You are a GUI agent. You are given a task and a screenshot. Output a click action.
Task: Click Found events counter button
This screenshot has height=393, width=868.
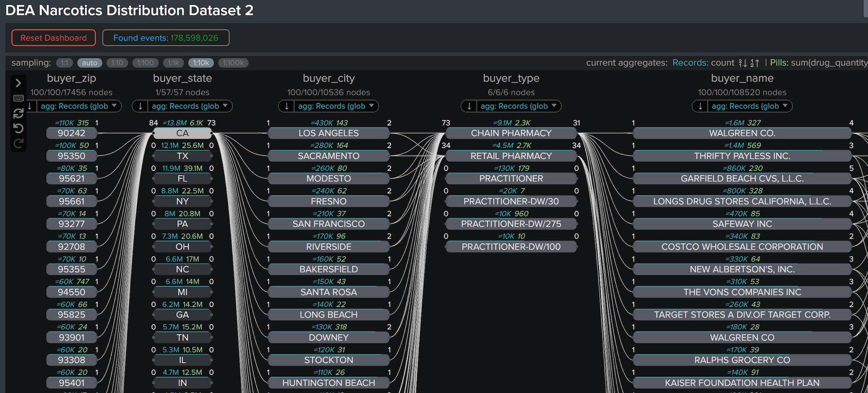tap(166, 38)
